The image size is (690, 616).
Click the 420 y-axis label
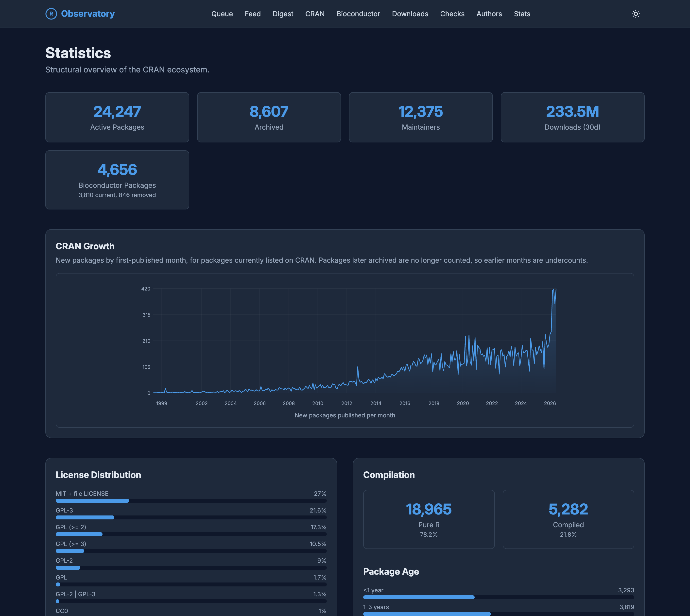coord(146,289)
